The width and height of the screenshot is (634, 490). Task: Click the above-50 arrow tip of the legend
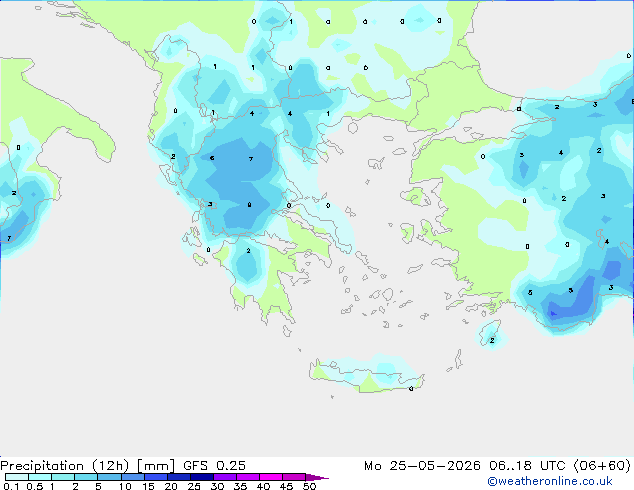(317, 477)
